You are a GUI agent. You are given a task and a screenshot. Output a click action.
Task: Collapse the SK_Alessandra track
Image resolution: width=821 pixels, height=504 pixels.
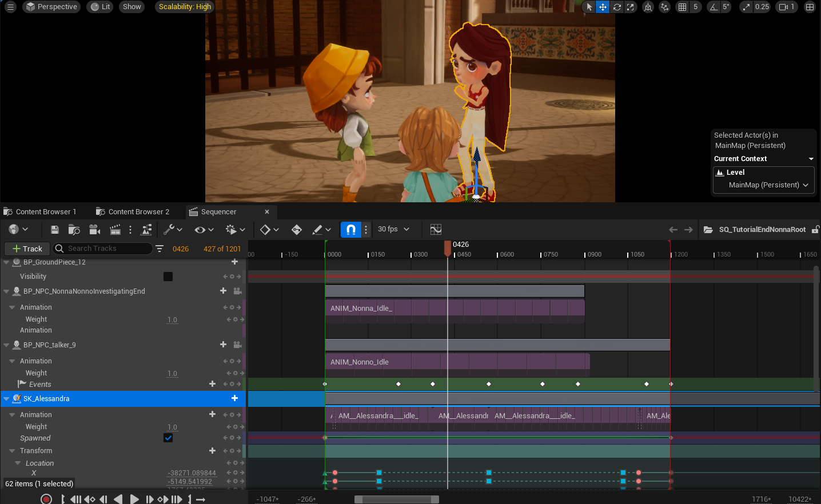click(x=7, y=399)
